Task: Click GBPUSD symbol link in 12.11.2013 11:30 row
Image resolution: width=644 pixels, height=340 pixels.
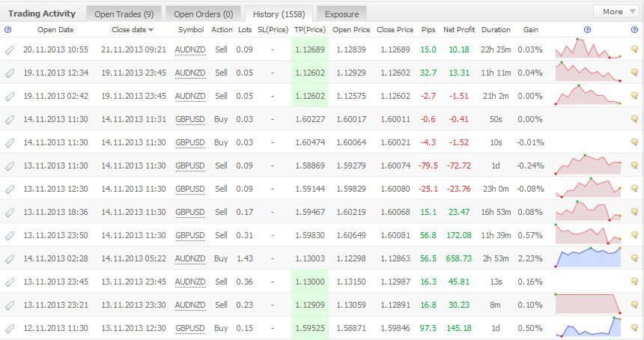Action: coord(189,328)
